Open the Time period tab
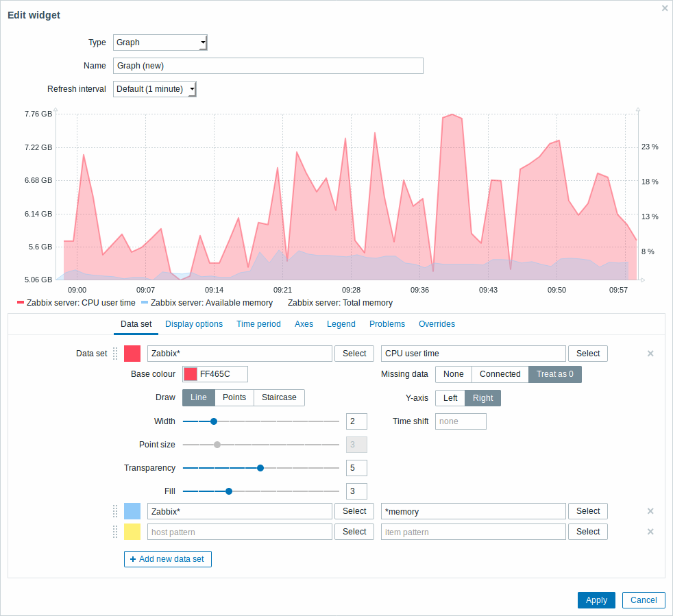This screenshot has width=673, height=616. 258,324
